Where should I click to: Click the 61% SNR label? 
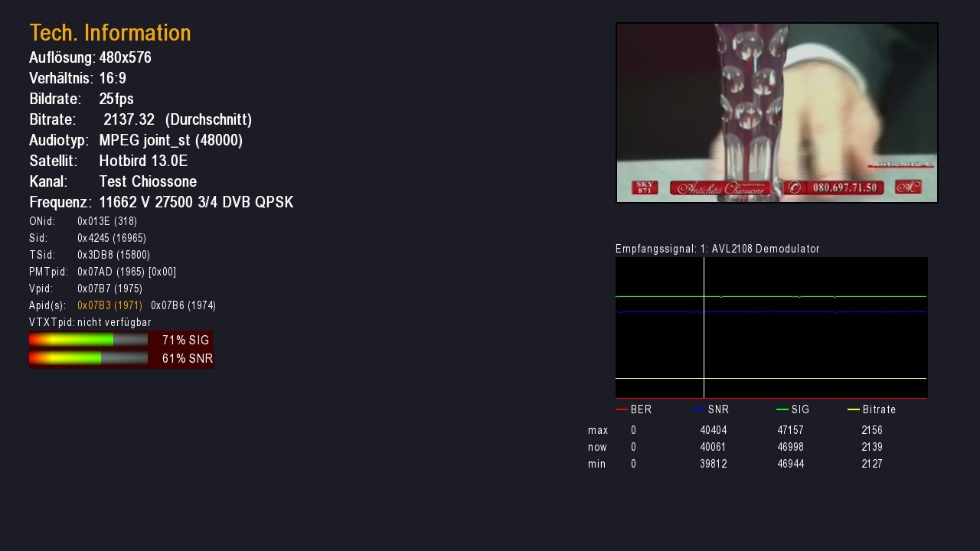tap(187, 358)
